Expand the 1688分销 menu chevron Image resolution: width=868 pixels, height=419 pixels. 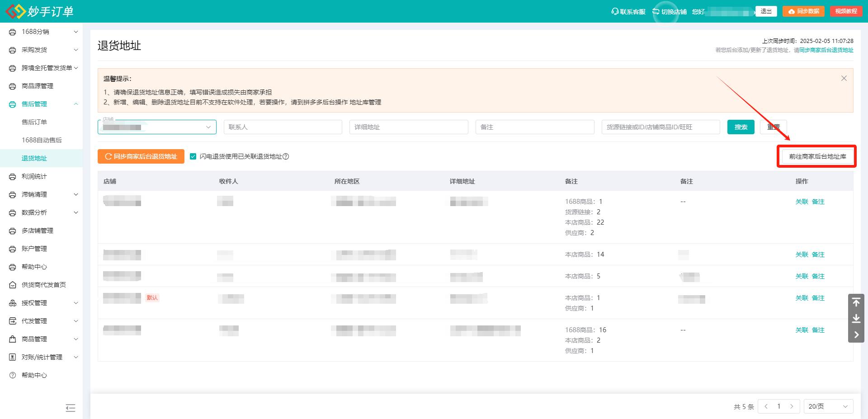pyautogui.click(x=76, y=32)
